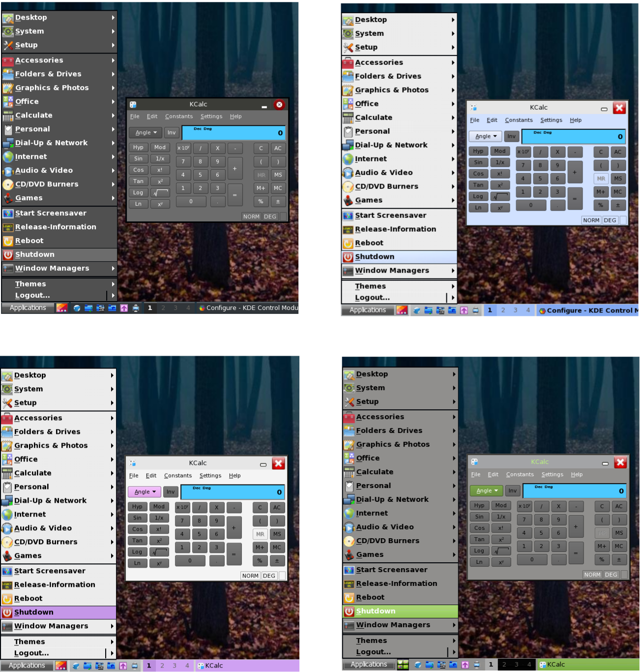Open Calculate submenu in the dark-themed menu
Viewport: 642px width, 672px height.
point(59,115)
